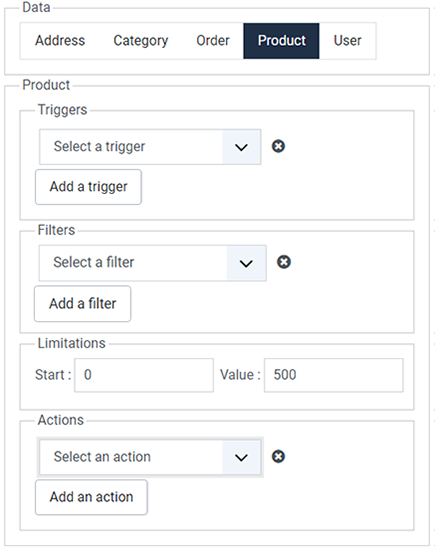
Task: Click the chevron arrow on the filter select
Action: click(x=246, y=263)
